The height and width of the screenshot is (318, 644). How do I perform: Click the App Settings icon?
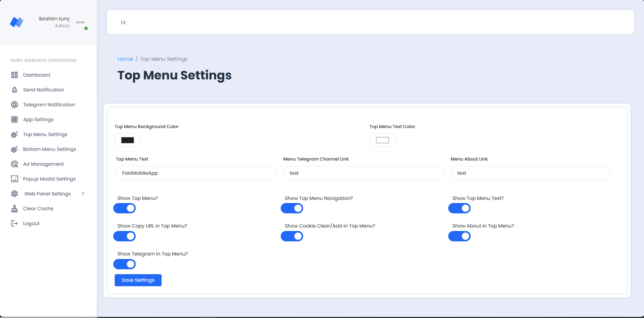pos(14,119)
